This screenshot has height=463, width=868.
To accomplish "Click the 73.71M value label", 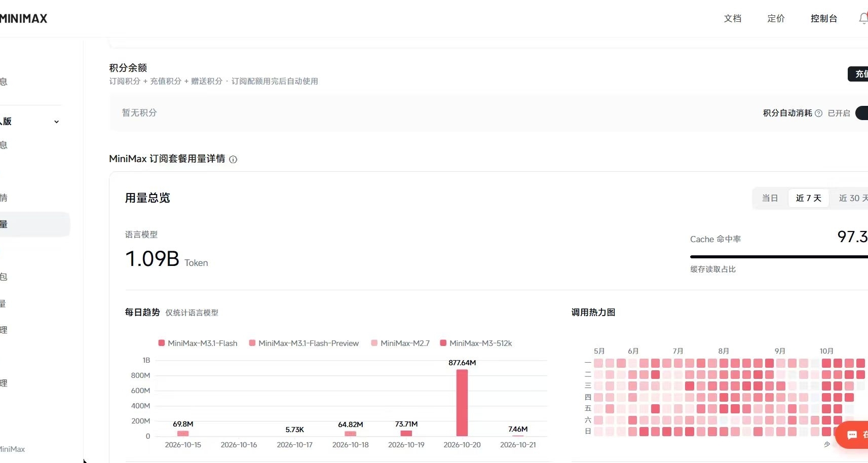I will click(406, 424).
